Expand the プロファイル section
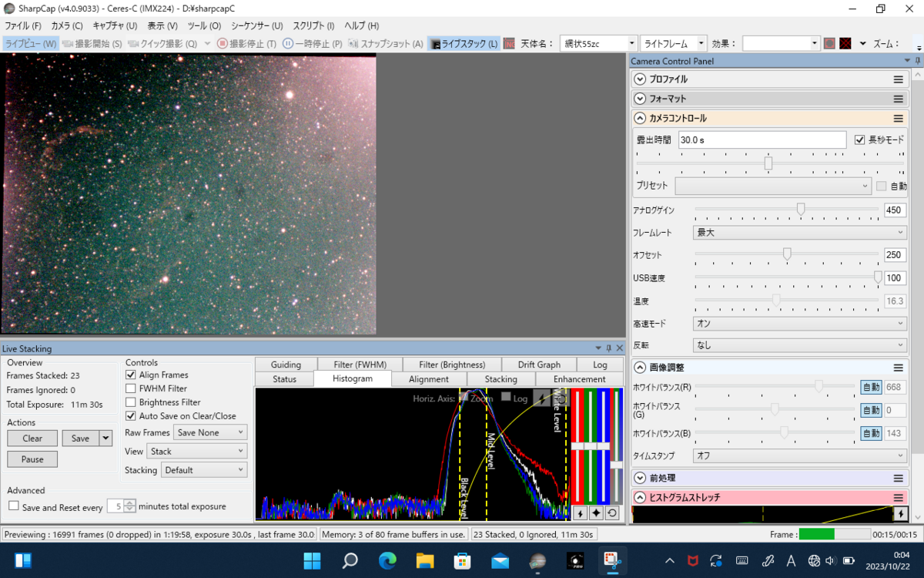 click(x=639, y=79)
